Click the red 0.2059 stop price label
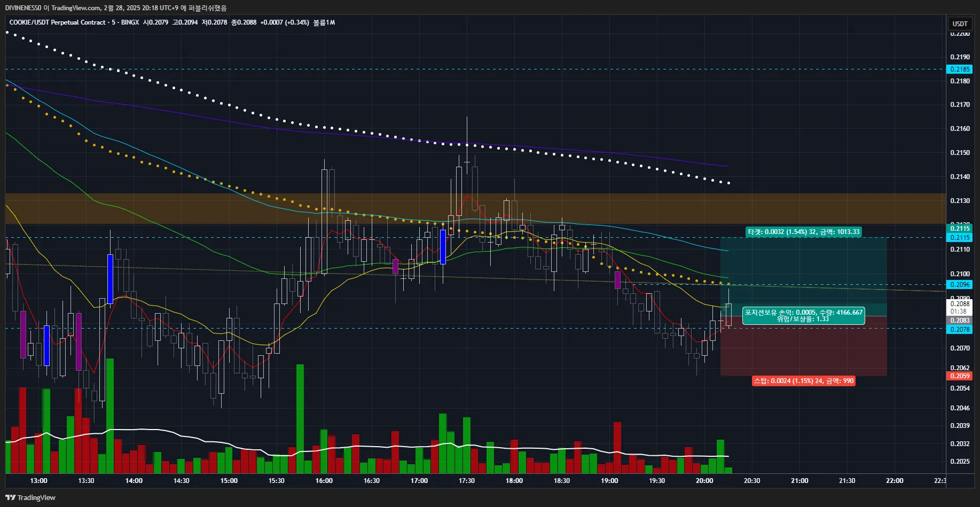The width and height of the screenshot is (980, 507). (x=960, y=376)
